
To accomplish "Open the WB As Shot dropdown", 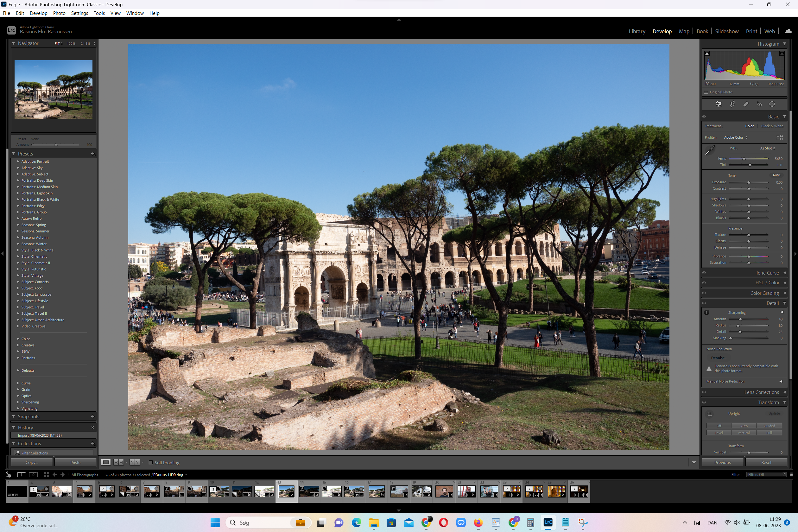I will [x=768, y=148].
